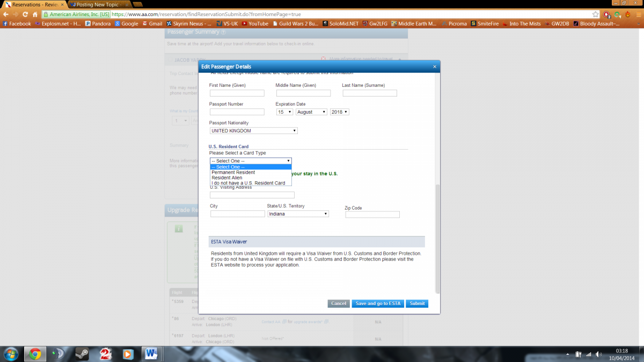Image resolution: width=644 pixels, height=362 pixels.
Task: Collapse the Card Type Select One dropdown
Action: point(251,160)
